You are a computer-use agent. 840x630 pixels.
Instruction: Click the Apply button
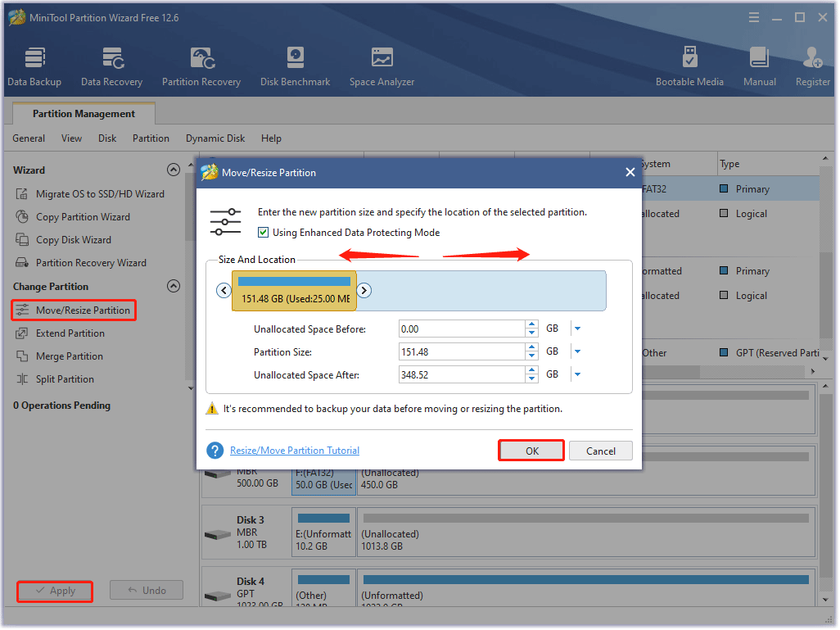pos(55,591)
